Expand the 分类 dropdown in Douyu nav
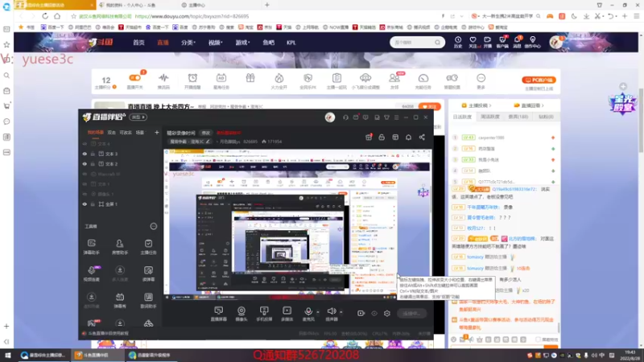The width and height of the screenshot is (644, 362). 188,43
